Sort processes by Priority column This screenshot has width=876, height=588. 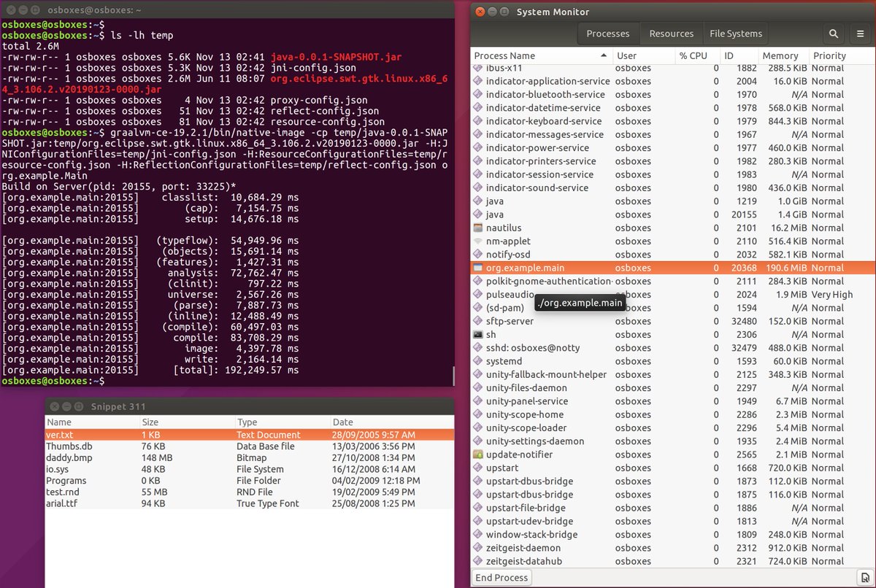(x=841, y=55)
